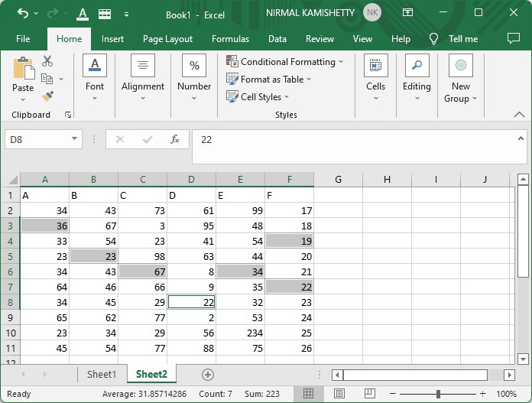The height and width of the screenshot is (403, 532).
Task: Open the Comments speech bubble icon
Action: (514, 38)
